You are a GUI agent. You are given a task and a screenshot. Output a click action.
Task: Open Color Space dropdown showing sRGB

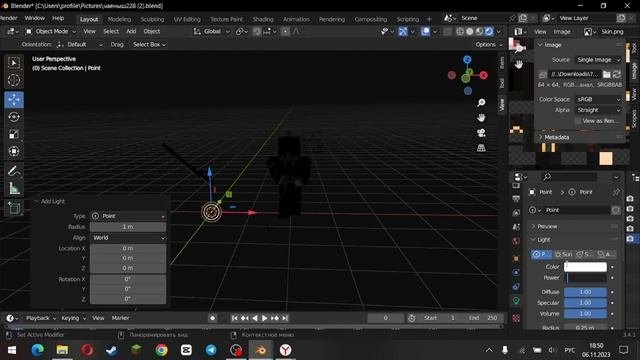click(598, 100)
